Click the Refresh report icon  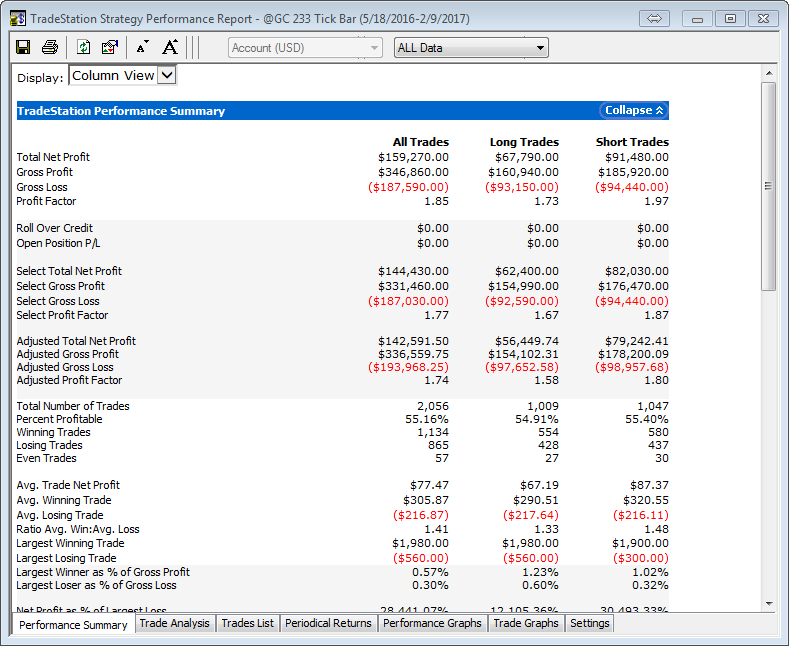[84, 47]
